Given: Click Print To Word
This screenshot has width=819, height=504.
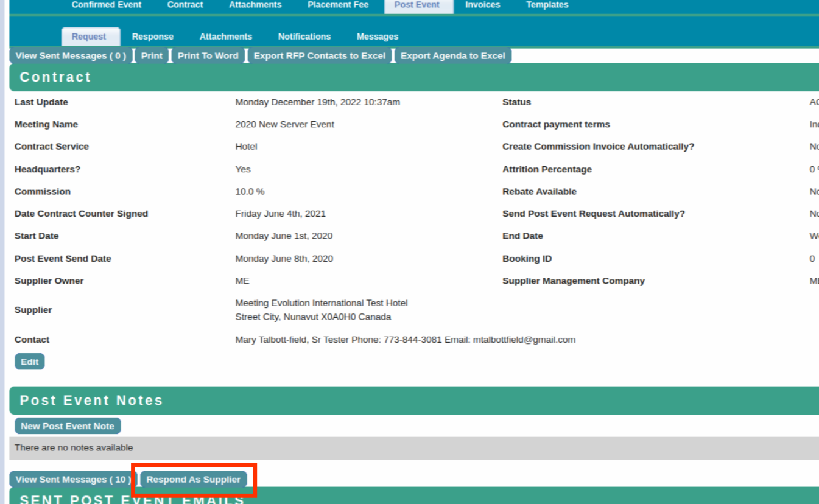Looking at the screenshot, I should (208, 55).
